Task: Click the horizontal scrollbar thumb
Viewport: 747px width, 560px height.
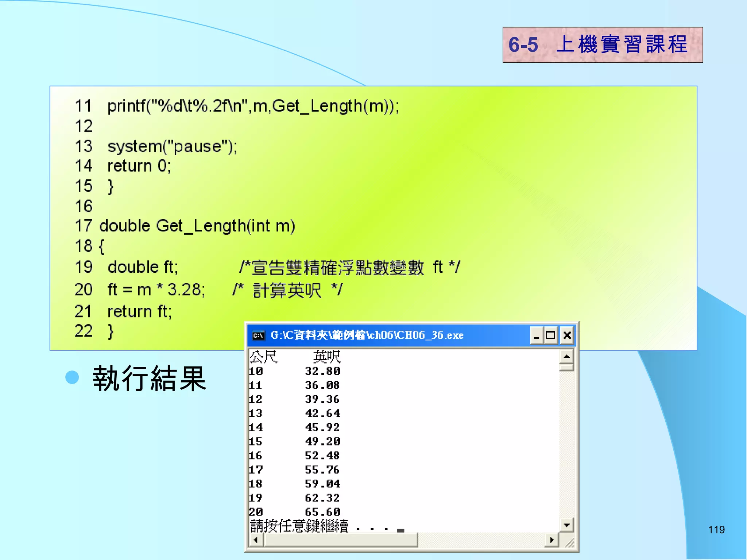Action: coord(341,540)
